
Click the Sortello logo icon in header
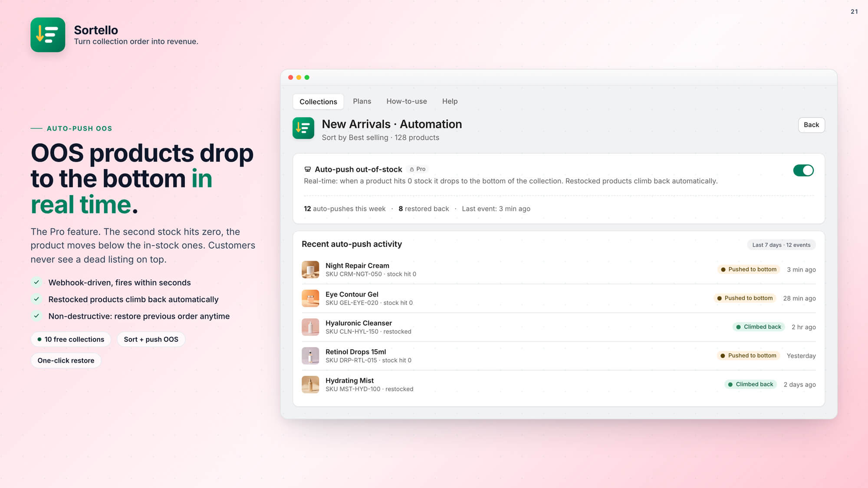pos(48,35)
